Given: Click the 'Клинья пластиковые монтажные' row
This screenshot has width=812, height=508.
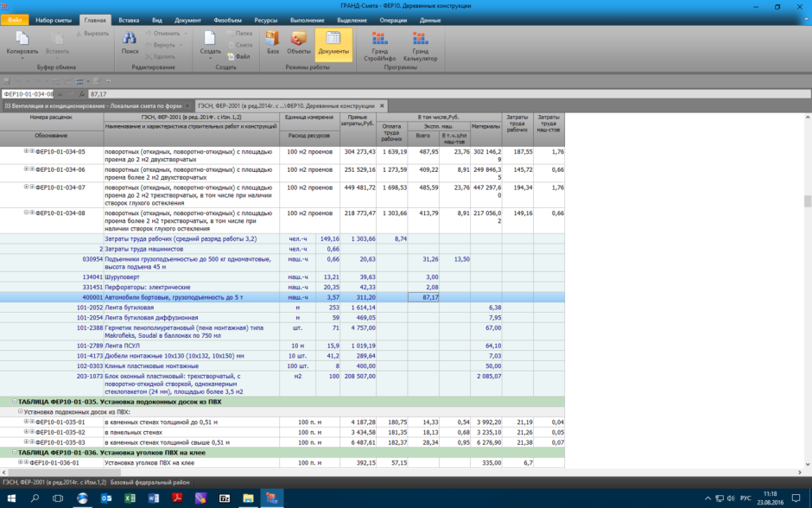Looking at the screenshot, I should tap(282, 365).
